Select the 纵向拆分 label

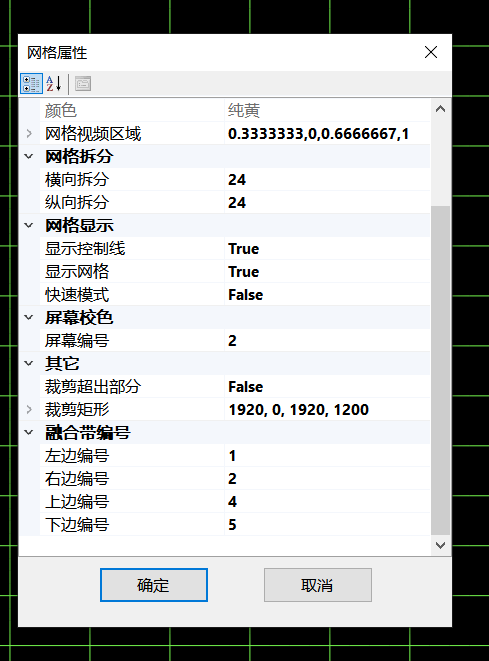(77, 202)
